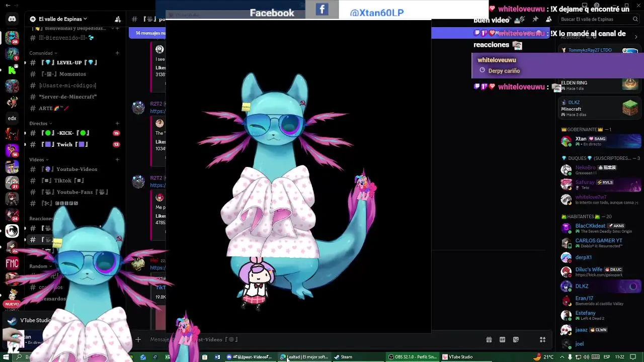Open the FMC server icon
The width and height of the screenshot is (644, 362).
pos(12,263)
